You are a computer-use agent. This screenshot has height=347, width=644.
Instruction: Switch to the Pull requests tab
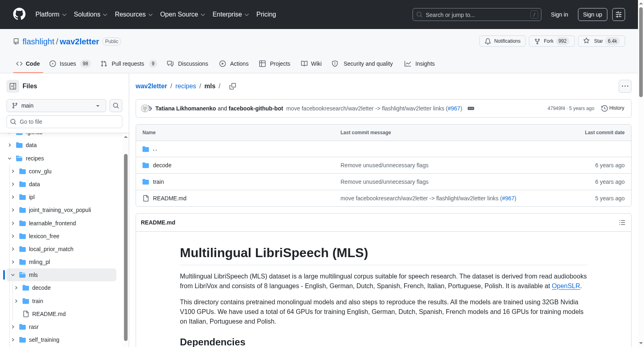point(129,64)
